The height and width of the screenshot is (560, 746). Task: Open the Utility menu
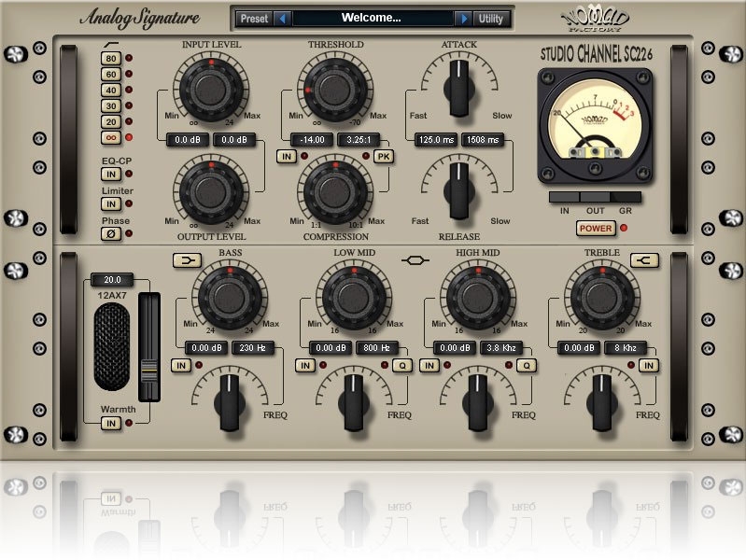point(489,19)
